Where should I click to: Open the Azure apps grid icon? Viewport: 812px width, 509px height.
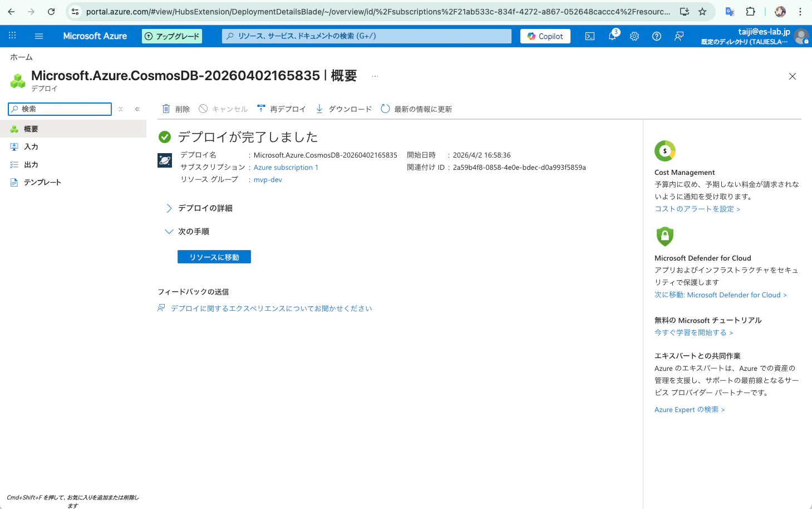12,36
